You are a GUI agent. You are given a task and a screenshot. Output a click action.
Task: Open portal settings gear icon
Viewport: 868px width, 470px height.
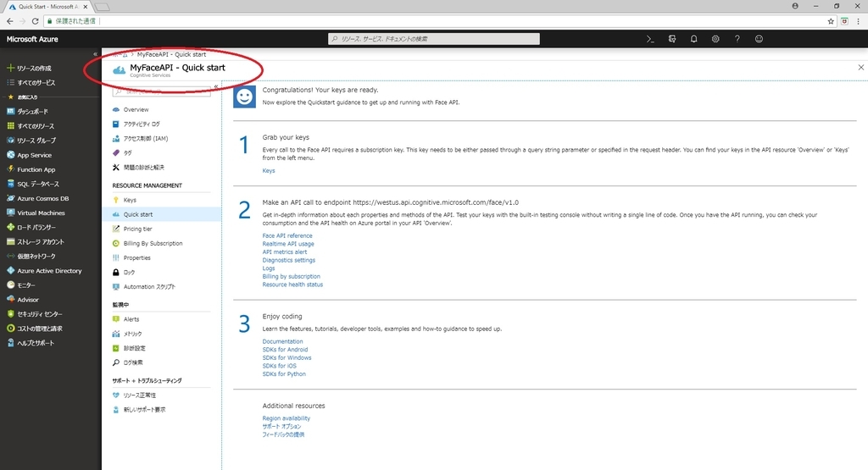pos(715,39)
